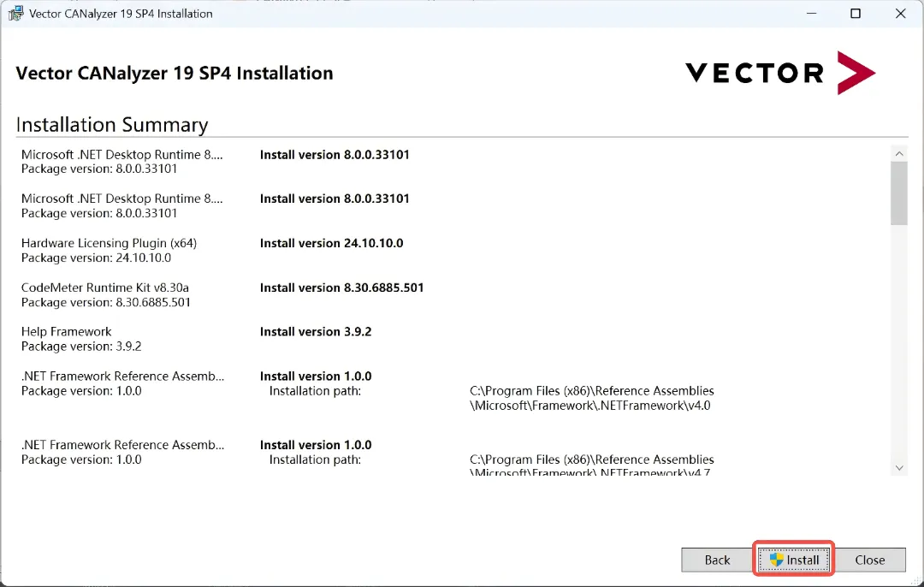Maximize the installation window
924x587 pixels.
click(856, 13)
